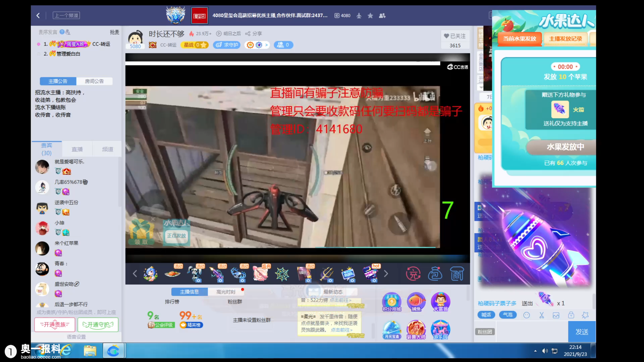This screenshot has width=644, height=362.
Task: Return to the previous channel (上一个频道)
Action: [x=66, y=15]
